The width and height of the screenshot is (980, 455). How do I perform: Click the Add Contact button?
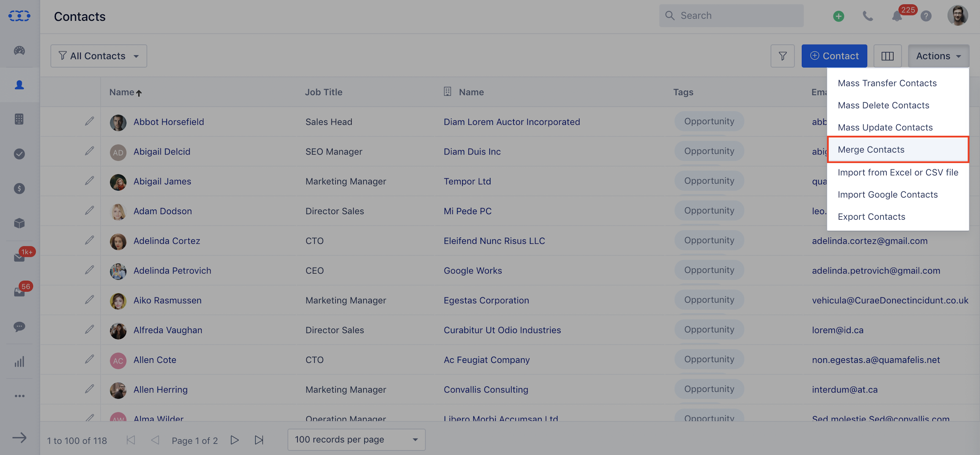click(x=834, y=56)
